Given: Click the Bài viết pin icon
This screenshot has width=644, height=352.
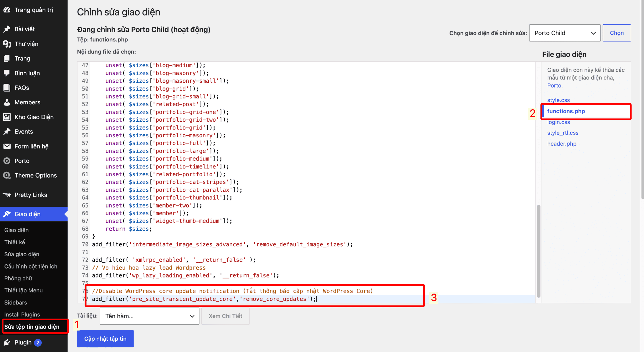Looking at the screenshot, I should (x=7, y=29).
